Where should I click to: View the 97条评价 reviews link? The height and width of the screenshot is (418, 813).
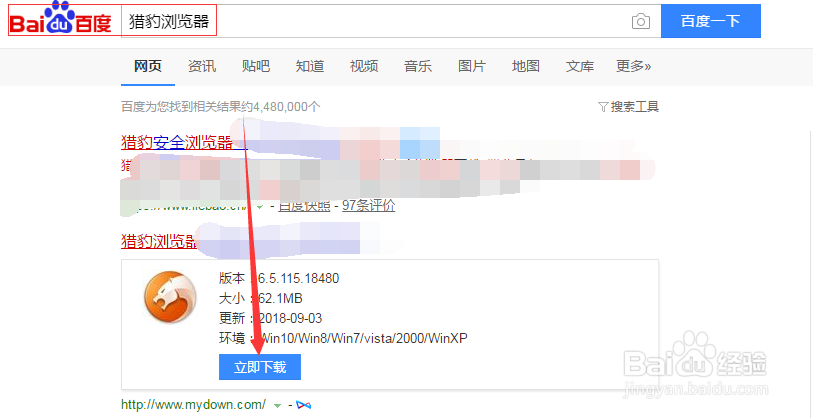click(x=369, y=206)
